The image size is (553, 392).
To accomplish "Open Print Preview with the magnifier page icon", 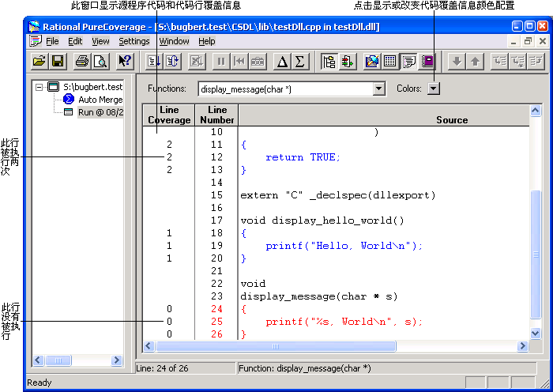I will (101, 62).
